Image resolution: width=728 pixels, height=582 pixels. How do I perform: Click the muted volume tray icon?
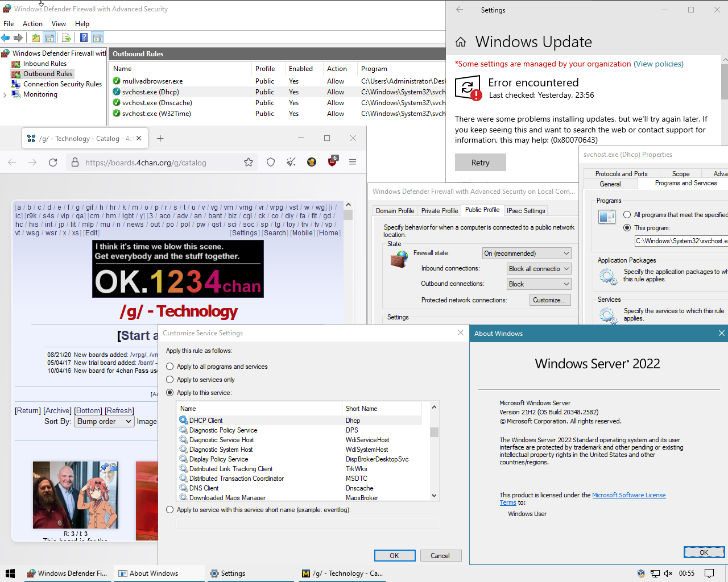[668, 573]
